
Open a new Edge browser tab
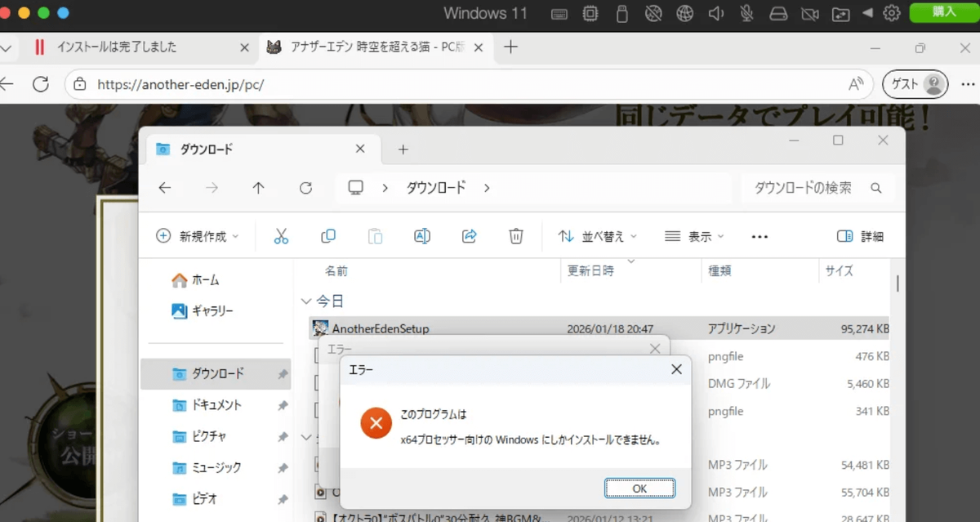tap(510, 47)
